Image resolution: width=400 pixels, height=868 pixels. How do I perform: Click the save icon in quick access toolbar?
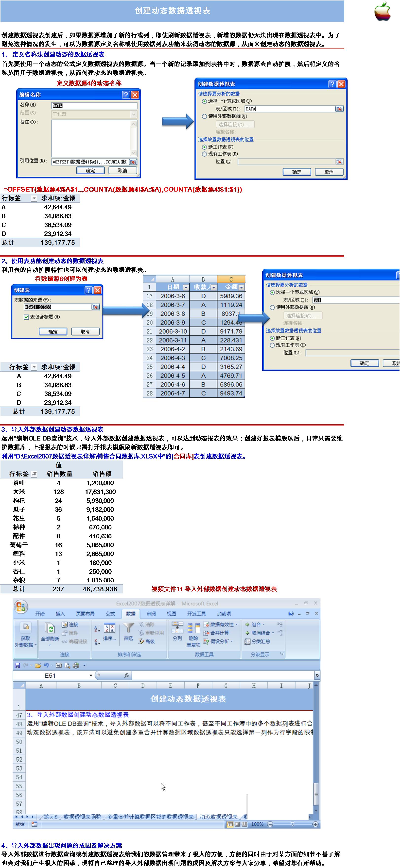coord(17,665)
